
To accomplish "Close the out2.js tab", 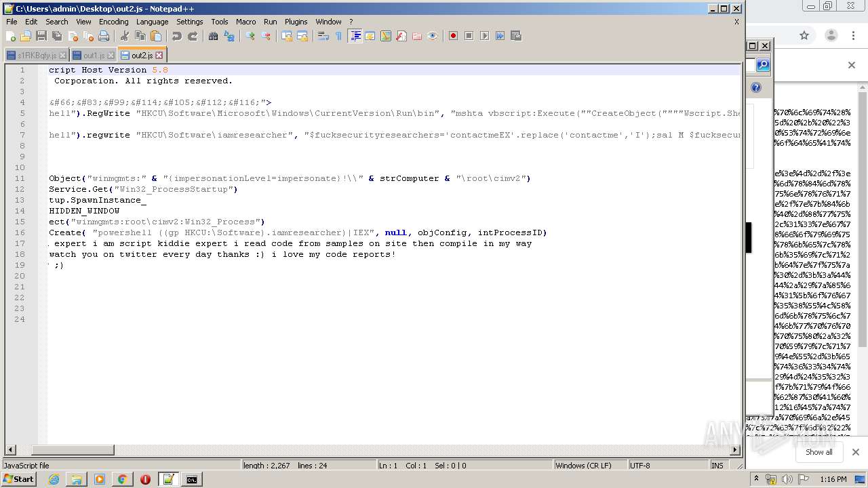I will pyautogui.click(x=159, y=55).
